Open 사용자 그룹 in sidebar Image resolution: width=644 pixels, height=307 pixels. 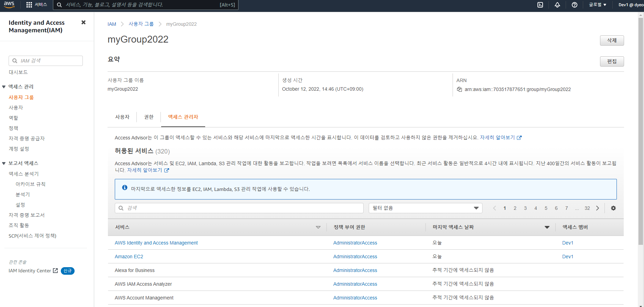pos(21,97)
